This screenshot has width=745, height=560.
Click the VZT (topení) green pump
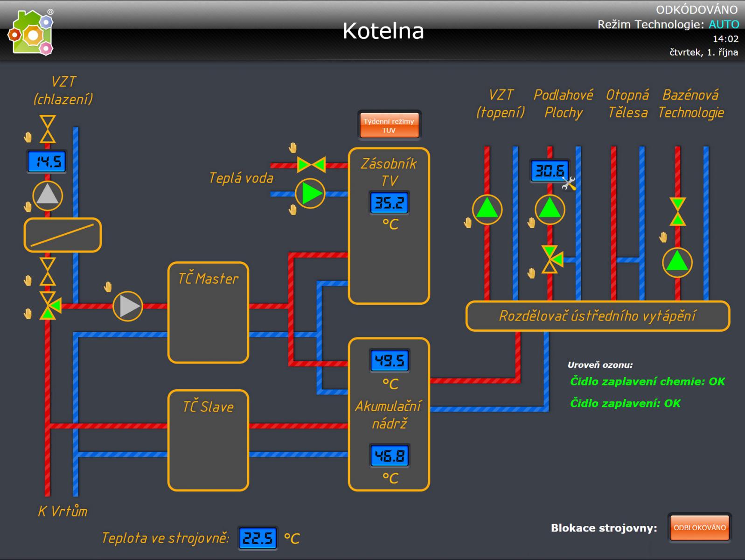coord(487,210)
